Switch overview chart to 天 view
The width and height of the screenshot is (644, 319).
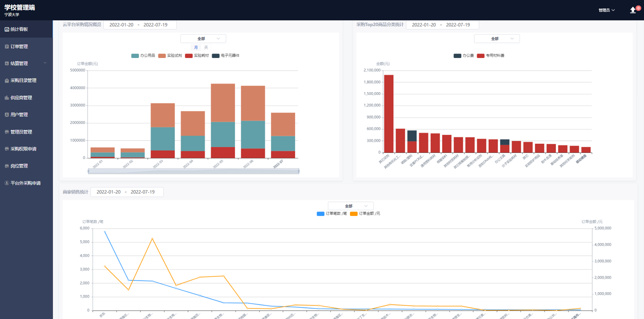click(206, 48)
